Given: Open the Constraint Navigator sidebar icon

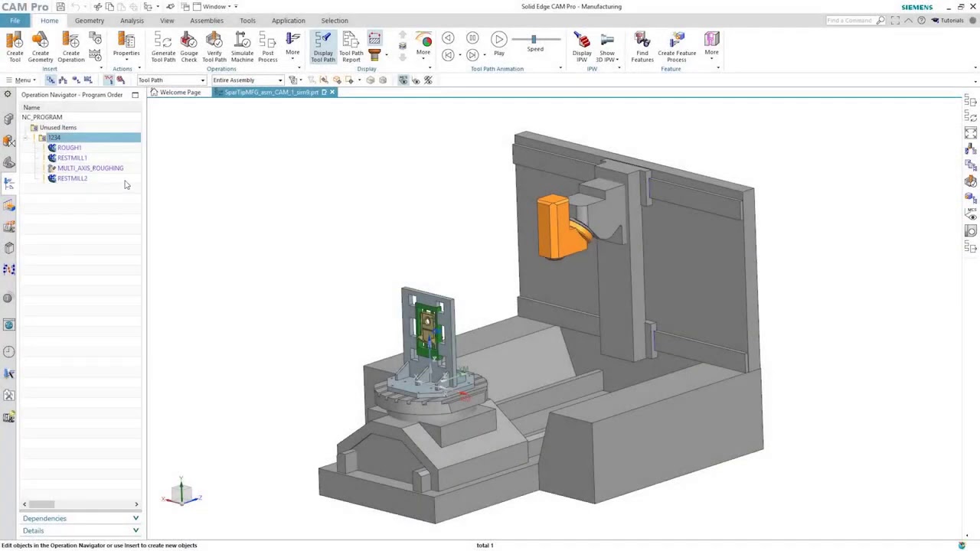Looking at the screenshot, I should [x=8, y=141].
